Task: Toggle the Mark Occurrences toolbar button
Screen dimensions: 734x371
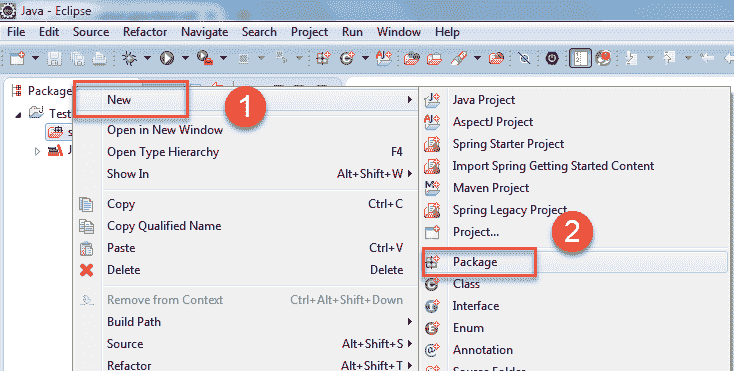Action: [x=580, y=58]
